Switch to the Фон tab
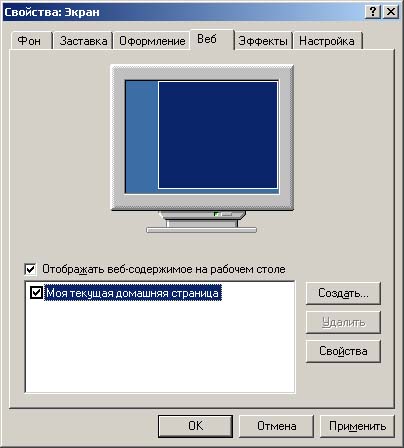This screenshot has width=404, height=448. click(29, 41)
